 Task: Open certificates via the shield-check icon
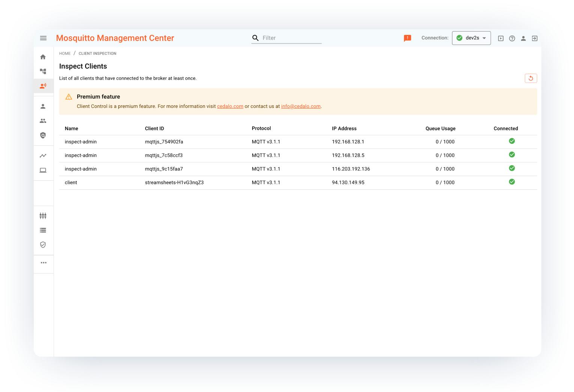[x=43, y=245]
